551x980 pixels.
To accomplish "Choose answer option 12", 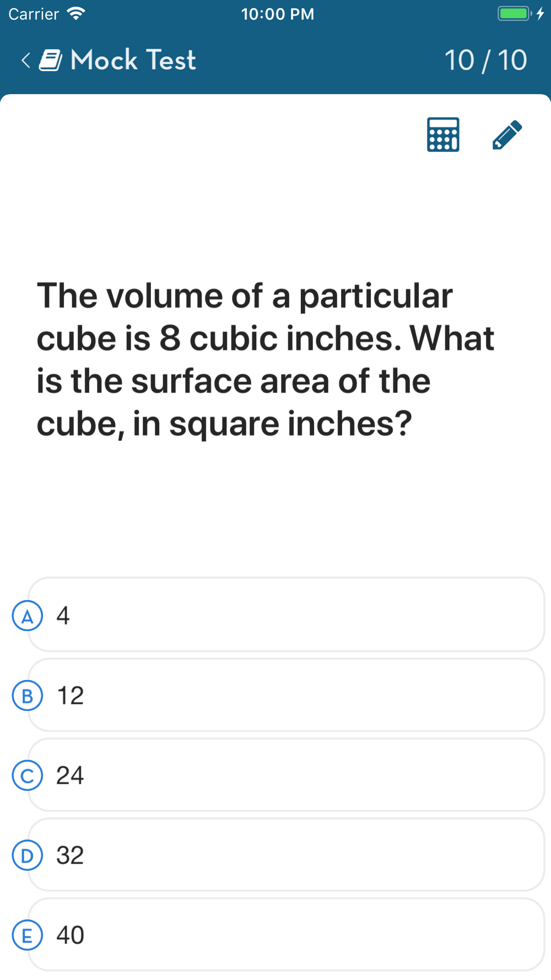I will (x=286, y=695).
